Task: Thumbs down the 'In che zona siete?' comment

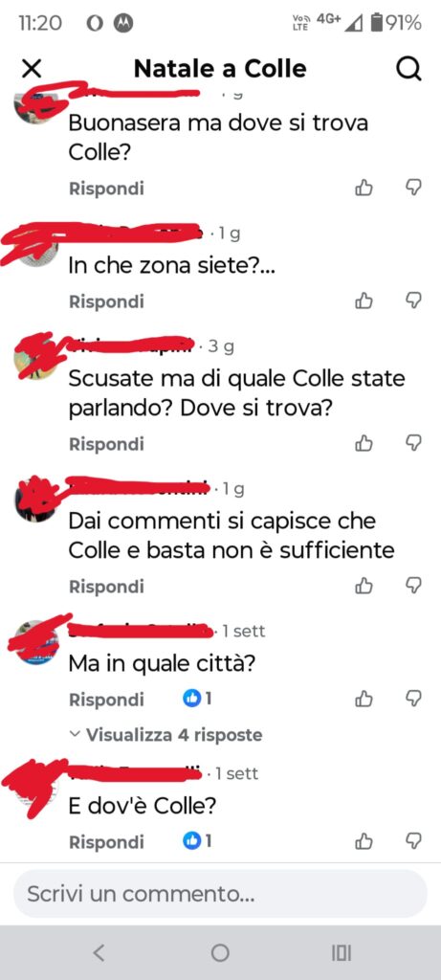Action: (x=413, y=301)
